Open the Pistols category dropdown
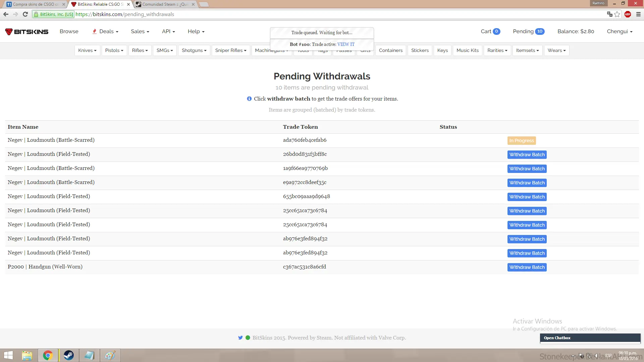The height and width of the screenshot is (362, 644). (114, 50)
